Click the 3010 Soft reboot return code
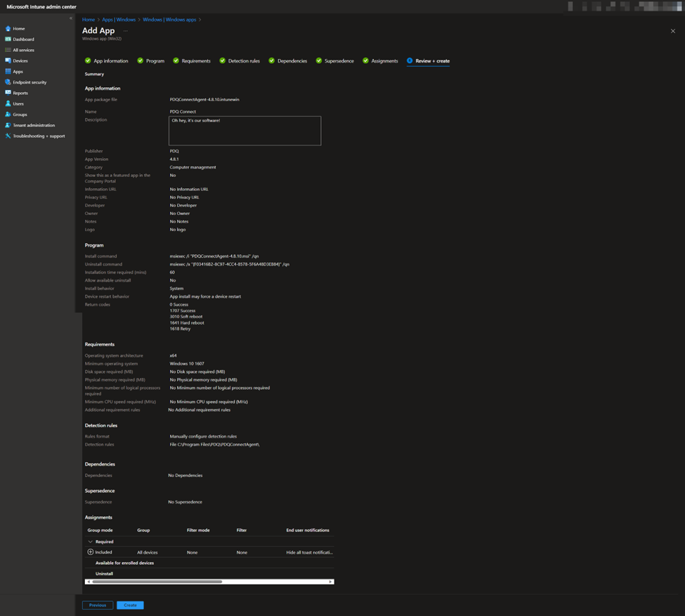The image size is (685, 616). coord(186,317)
